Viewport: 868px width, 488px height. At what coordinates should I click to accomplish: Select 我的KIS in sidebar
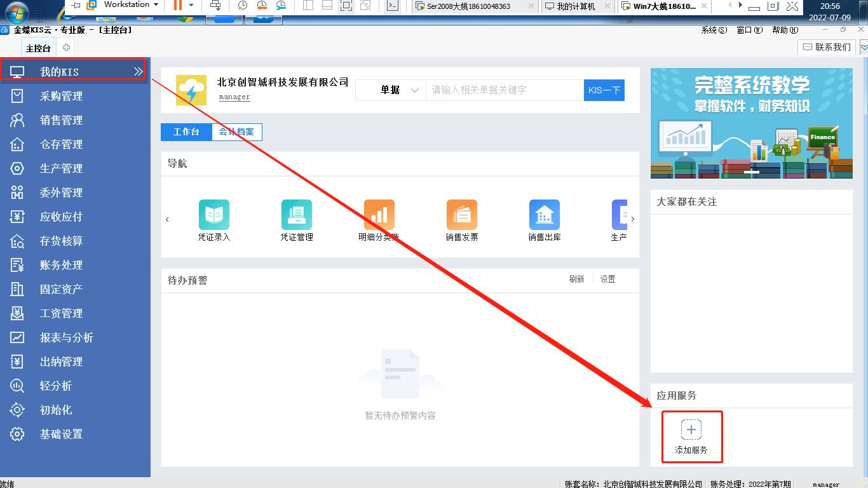click(x=74, y=72)
